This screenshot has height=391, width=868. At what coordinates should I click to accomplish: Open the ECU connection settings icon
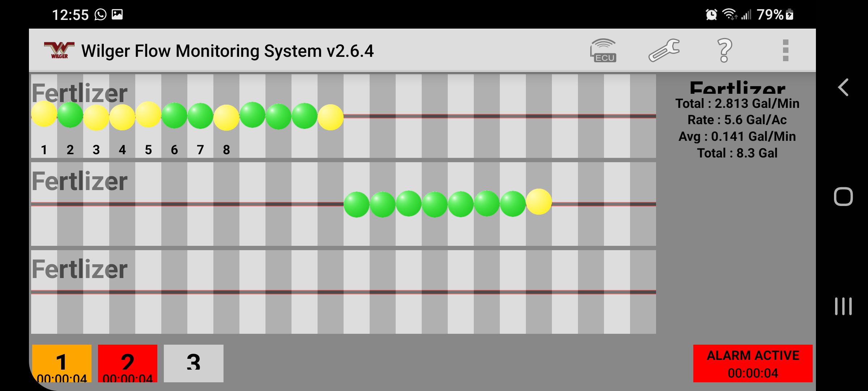[x=603, y=51]
